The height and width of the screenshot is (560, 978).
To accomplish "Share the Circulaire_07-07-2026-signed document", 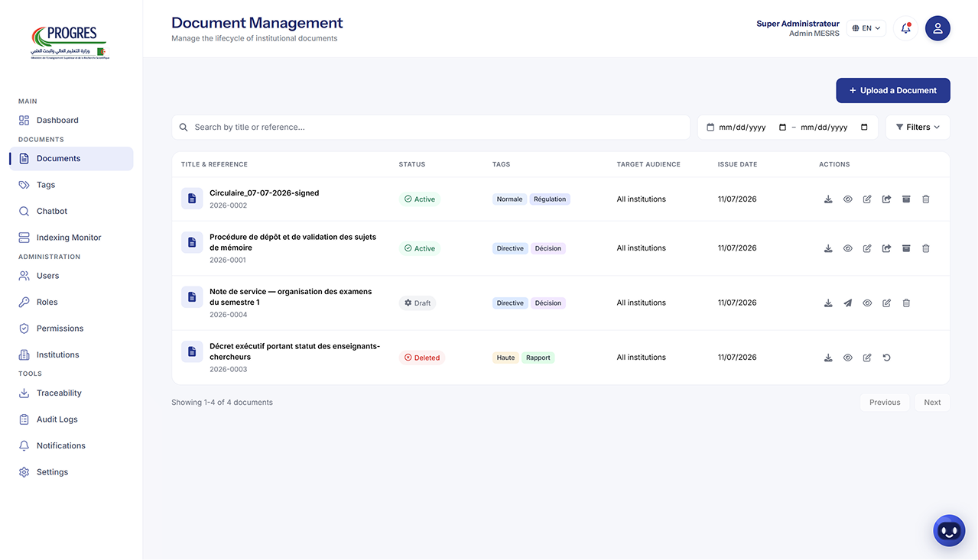I will coord(887,199).
